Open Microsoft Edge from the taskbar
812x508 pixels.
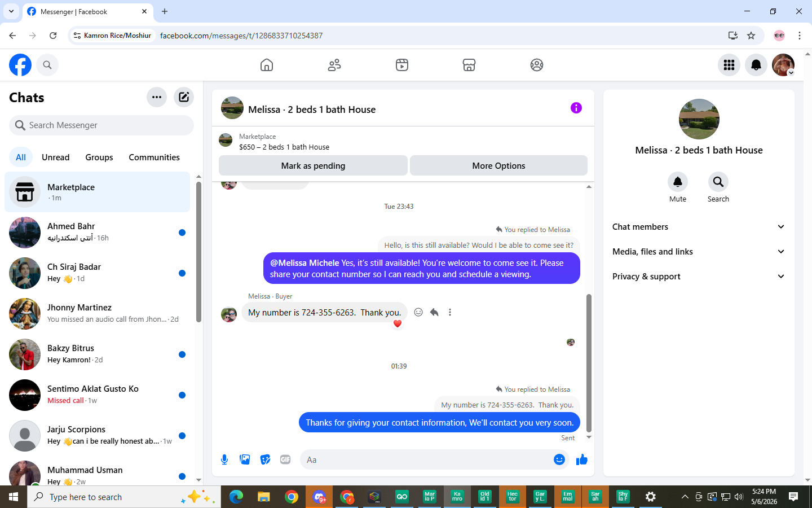(236, 497)
